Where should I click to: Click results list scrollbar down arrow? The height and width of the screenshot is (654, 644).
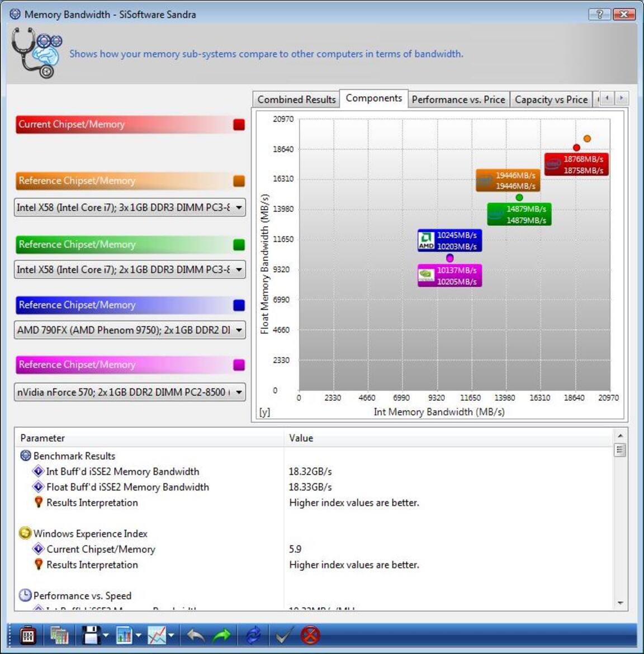point(620,603)
